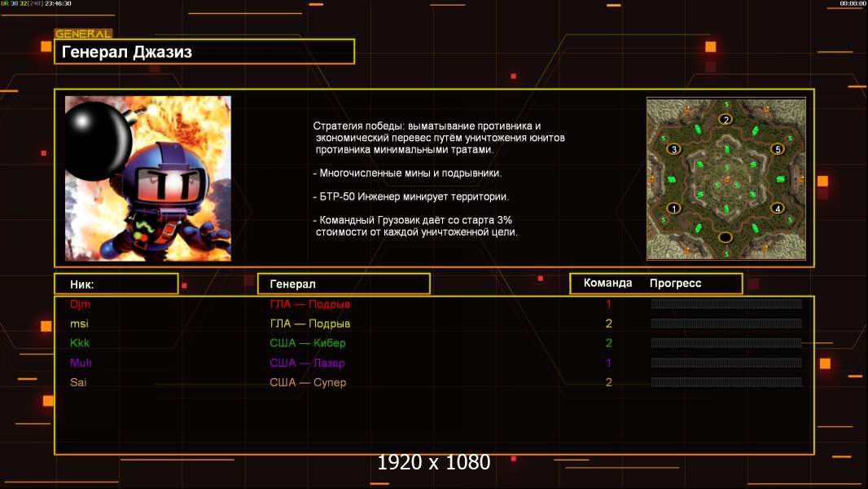868x489 pixels.
Task: Click Kkk's США — Кибер general entry
Action: (x=308, y=343)
